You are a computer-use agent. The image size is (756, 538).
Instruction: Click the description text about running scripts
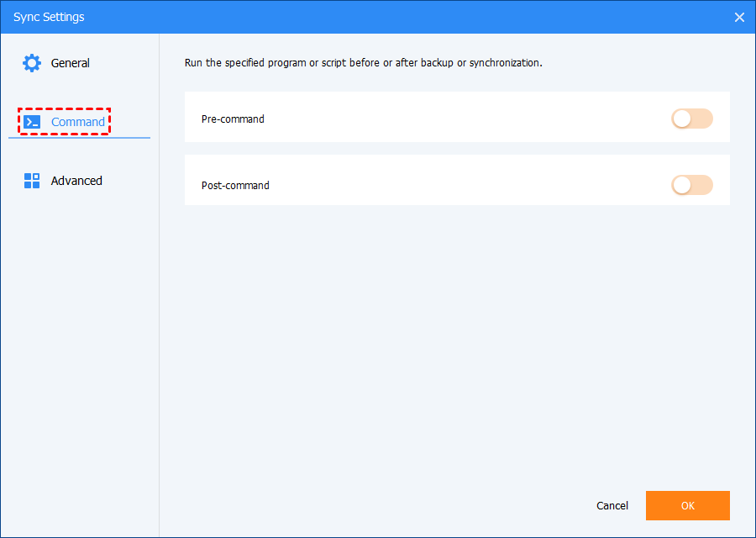tap(363, 63)
